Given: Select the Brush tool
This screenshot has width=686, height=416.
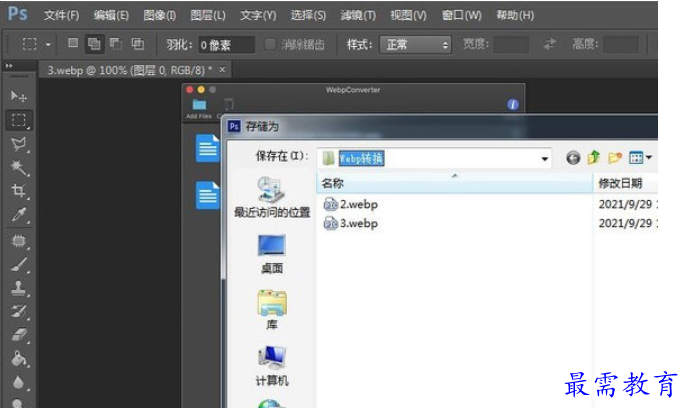Looking at the screenshot, I should tap(18, 265).
